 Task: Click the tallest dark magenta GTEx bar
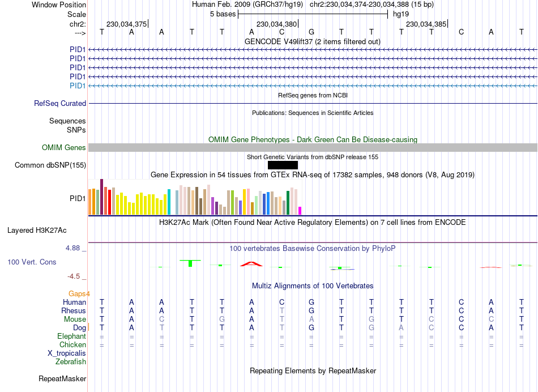(101, 197)
